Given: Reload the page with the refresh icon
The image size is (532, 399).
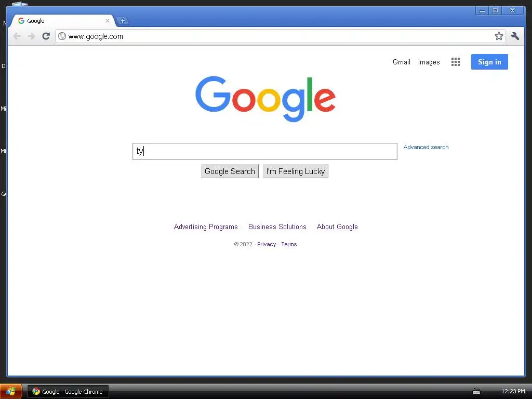Looking at the screenshot, I should [x=46, y=36].
